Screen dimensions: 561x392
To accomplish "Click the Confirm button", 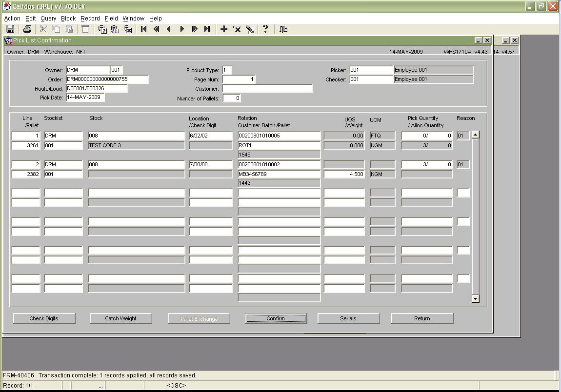I will point(276,318).
